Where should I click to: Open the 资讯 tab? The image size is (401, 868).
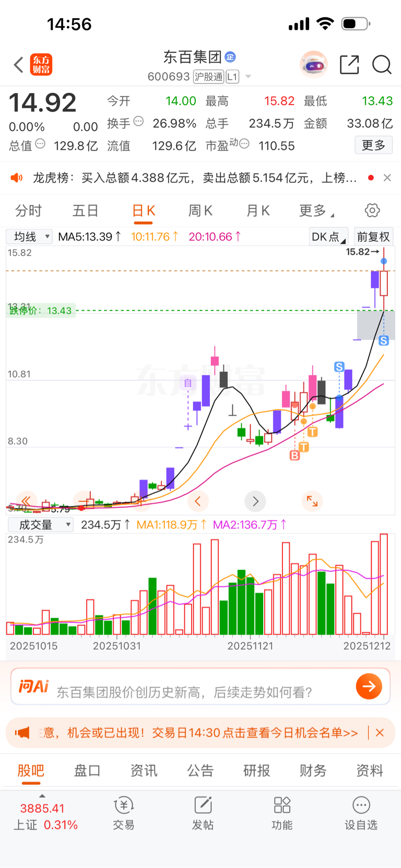(x=144, y=771)
